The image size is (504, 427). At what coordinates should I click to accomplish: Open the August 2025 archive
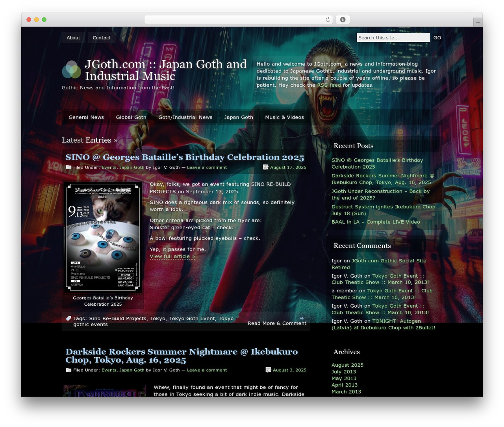coord(347,365)
